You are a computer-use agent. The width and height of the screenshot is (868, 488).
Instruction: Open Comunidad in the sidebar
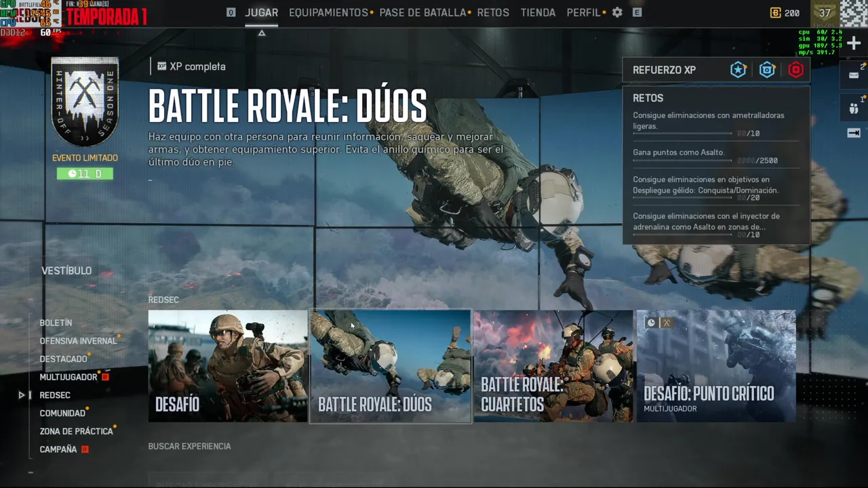(62, 413)
